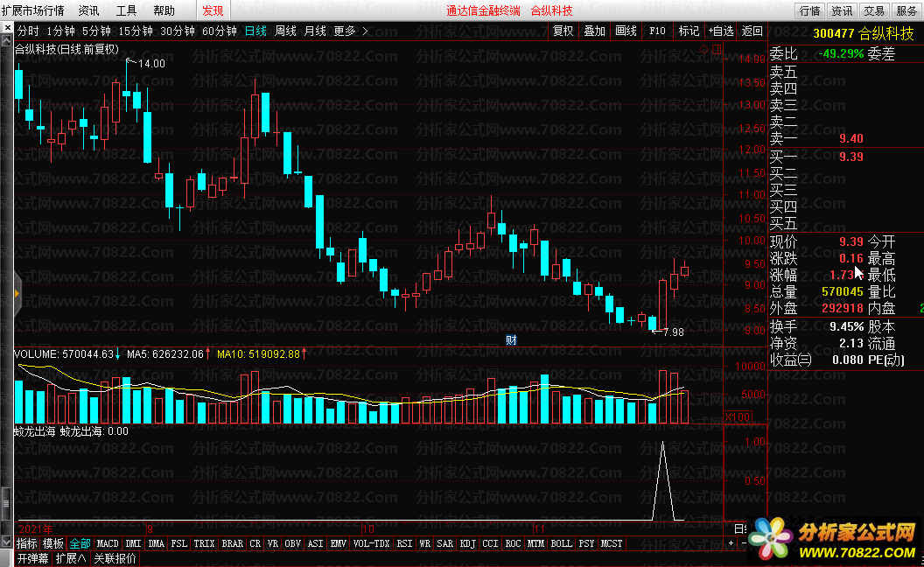Click the 模板 tab at bottom
Image resolution: width=924 pixels, height=567 pixels.
pyautogui.click(x=53, y=543)
